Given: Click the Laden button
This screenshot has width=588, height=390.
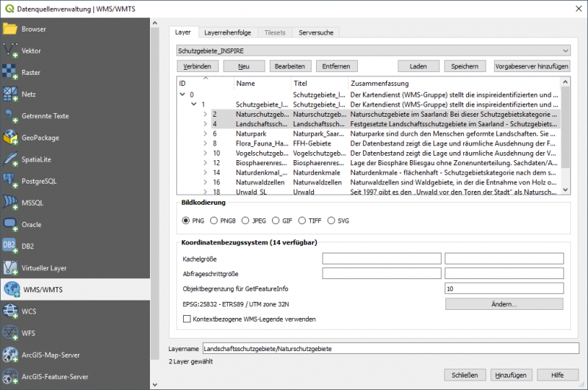Looking at the screenshot, I should coord(418,66).
